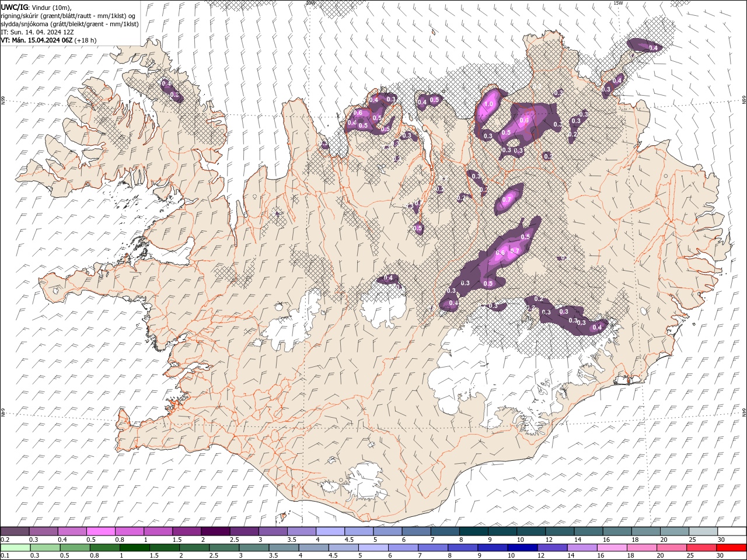Click the darkest teal 8–9 swatch in upper legend

click(474, 531)
